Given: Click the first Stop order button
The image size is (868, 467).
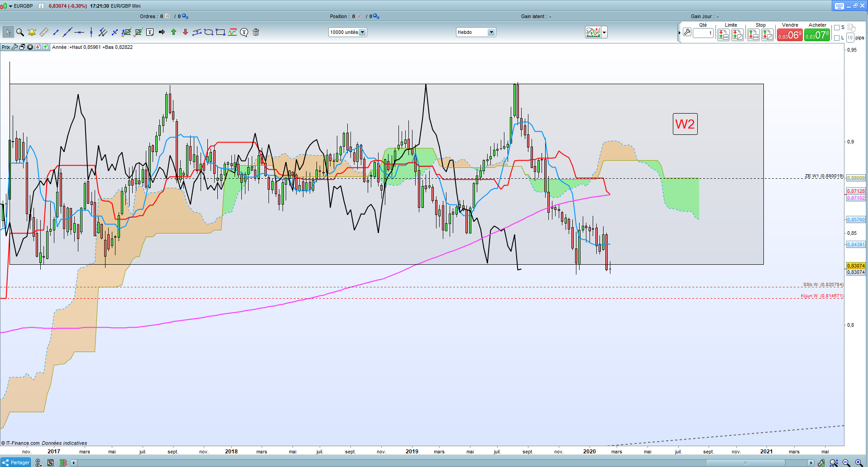Looking at the screenshot, I should pyautogui.click(x=753, y=35).
